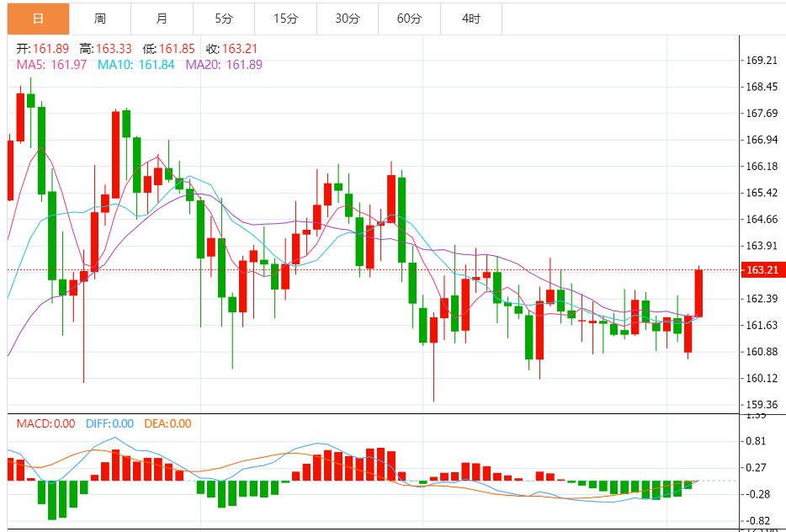Click the -0.82 MACD axis label
The image size is (786, 532).
758,521
